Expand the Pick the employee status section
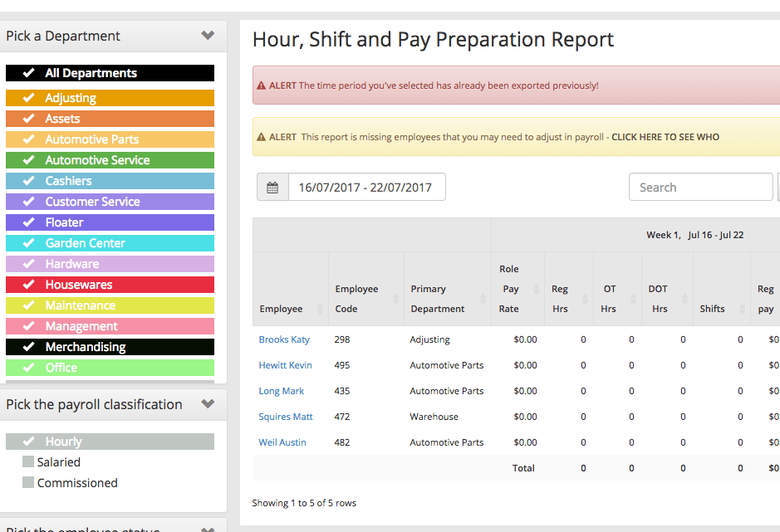This screenshot has height=532, width=780. pyautogui.click(x=208, y=528)
